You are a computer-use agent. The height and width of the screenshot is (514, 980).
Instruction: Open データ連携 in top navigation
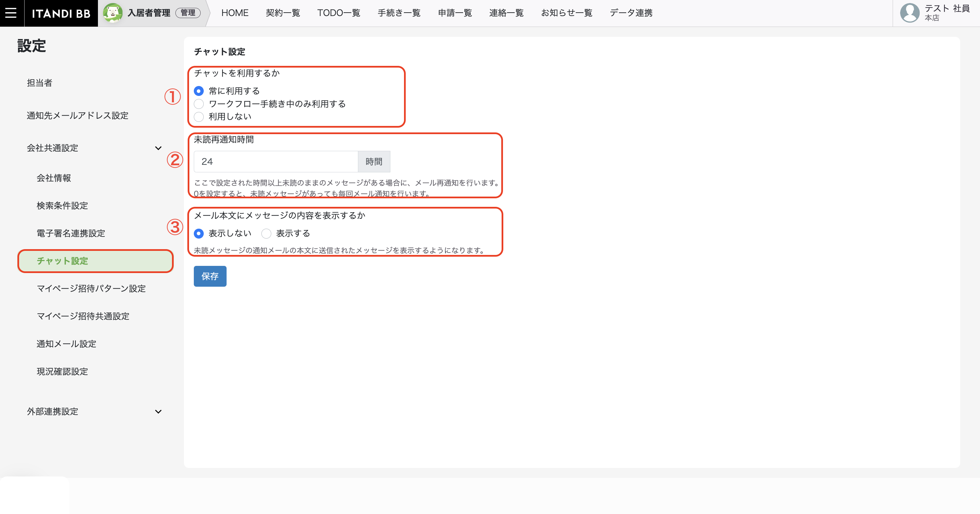tap(631, 13)
